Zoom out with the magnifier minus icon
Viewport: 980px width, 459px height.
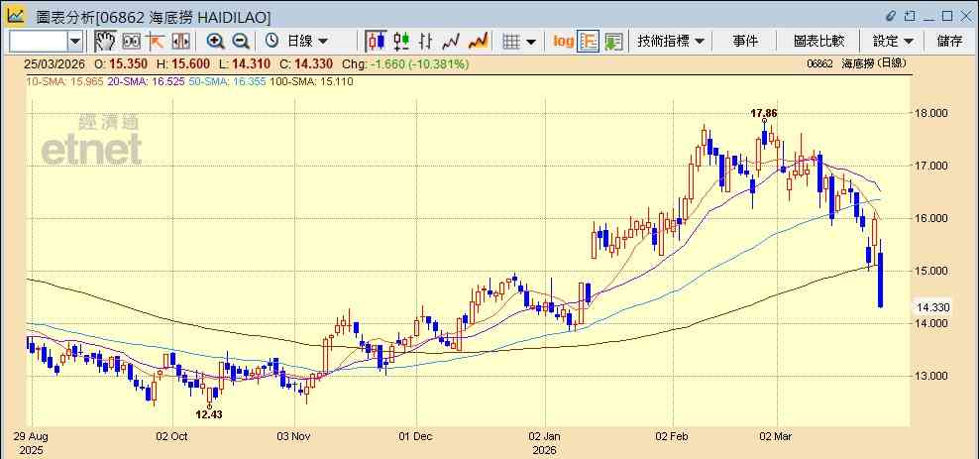point(241,42)
